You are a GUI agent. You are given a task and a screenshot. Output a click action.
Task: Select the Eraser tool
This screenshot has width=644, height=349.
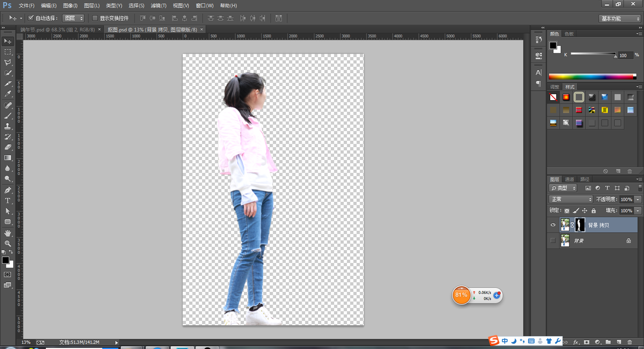coord(8,147)
